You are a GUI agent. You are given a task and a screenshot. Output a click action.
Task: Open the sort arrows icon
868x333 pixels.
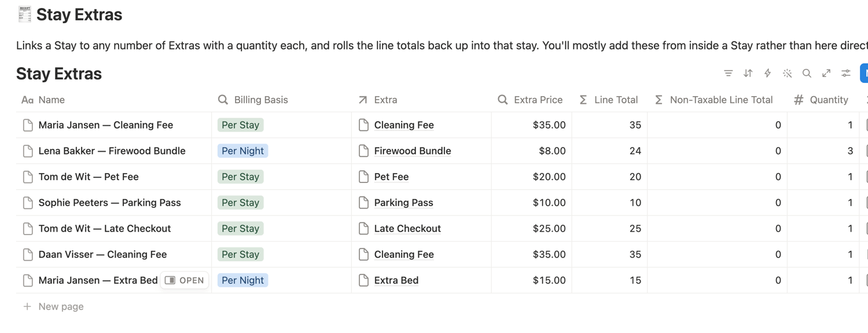pyautogui.click(x=748, y=74)
